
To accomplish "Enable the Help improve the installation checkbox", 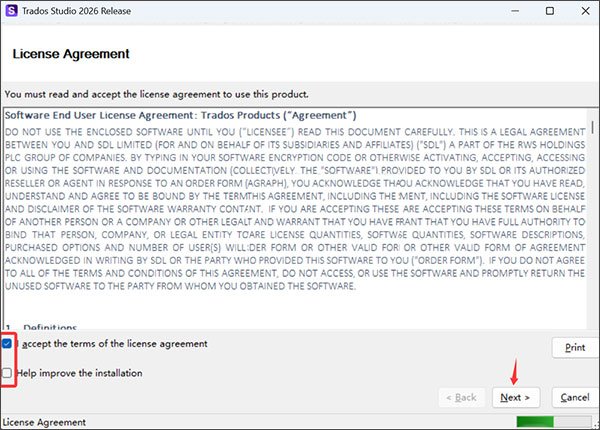I will 7,373.
